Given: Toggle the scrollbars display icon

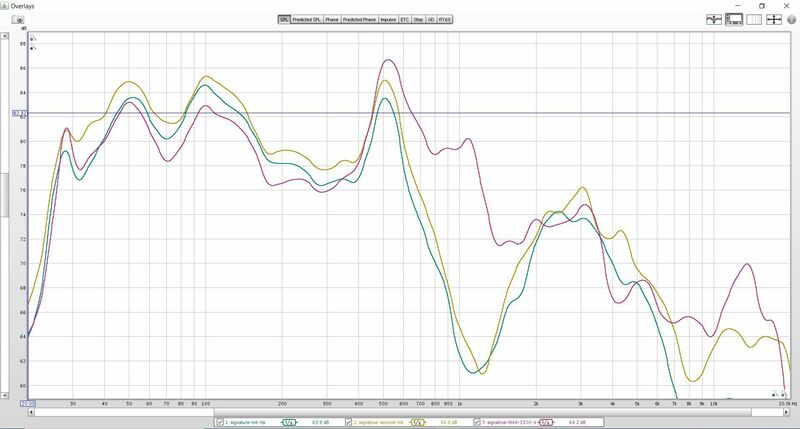Looking at the screenshot, I should click(734, 20).
